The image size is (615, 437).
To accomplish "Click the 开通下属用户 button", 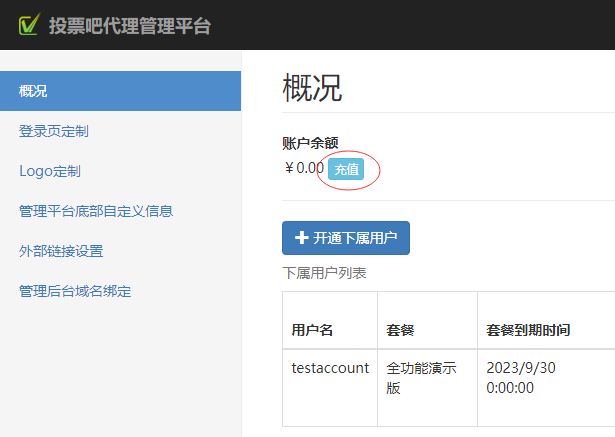I will [x=346, y=238].
